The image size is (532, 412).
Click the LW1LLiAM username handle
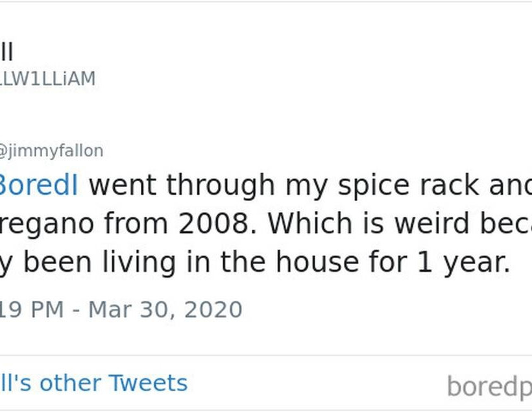click(47, 79)
